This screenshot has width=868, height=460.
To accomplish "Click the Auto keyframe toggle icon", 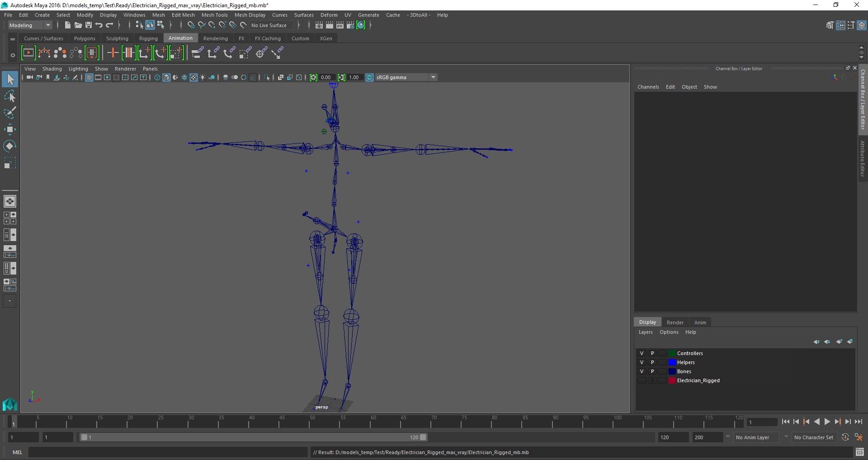I will coord(845,437).
